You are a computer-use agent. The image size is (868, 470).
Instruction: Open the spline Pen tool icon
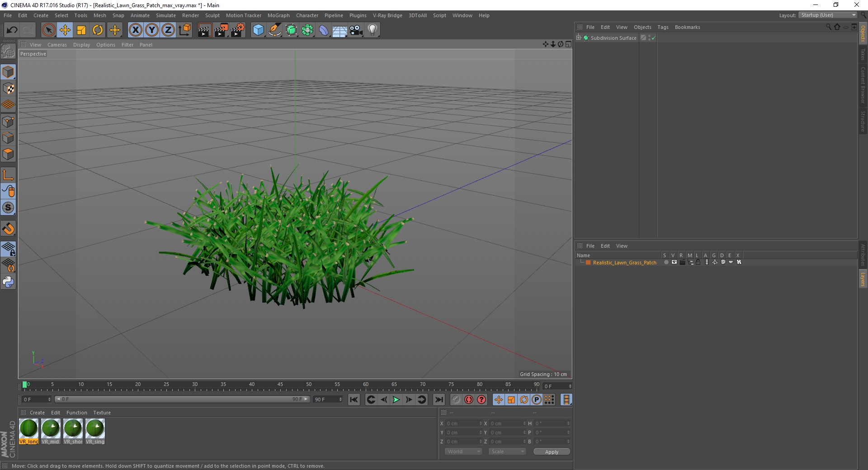(x=275, y=30)
